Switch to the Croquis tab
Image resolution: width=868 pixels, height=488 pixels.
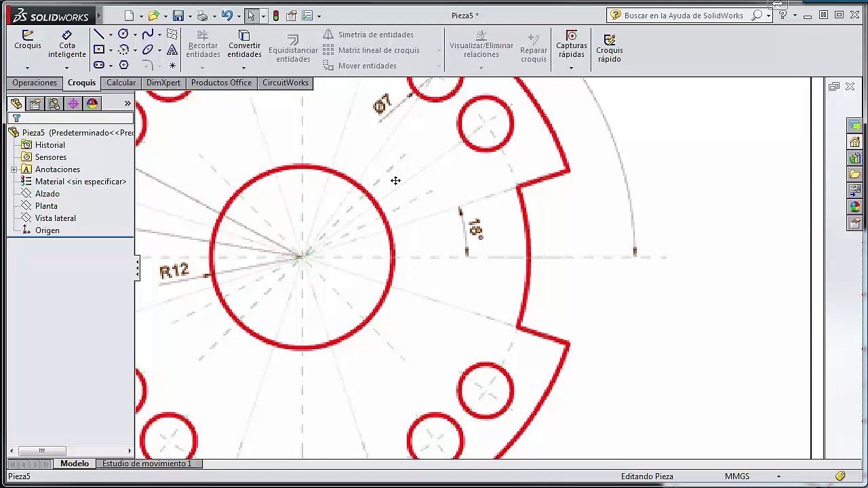(81, 83)
